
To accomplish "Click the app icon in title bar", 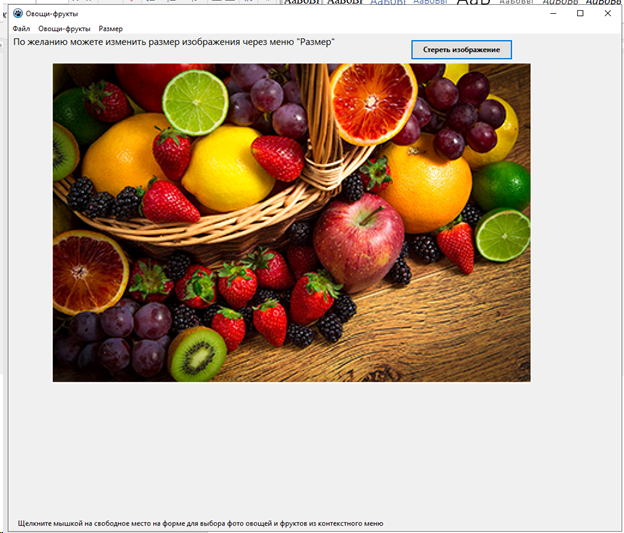I will pyautogui.click(x=18, y=14).
